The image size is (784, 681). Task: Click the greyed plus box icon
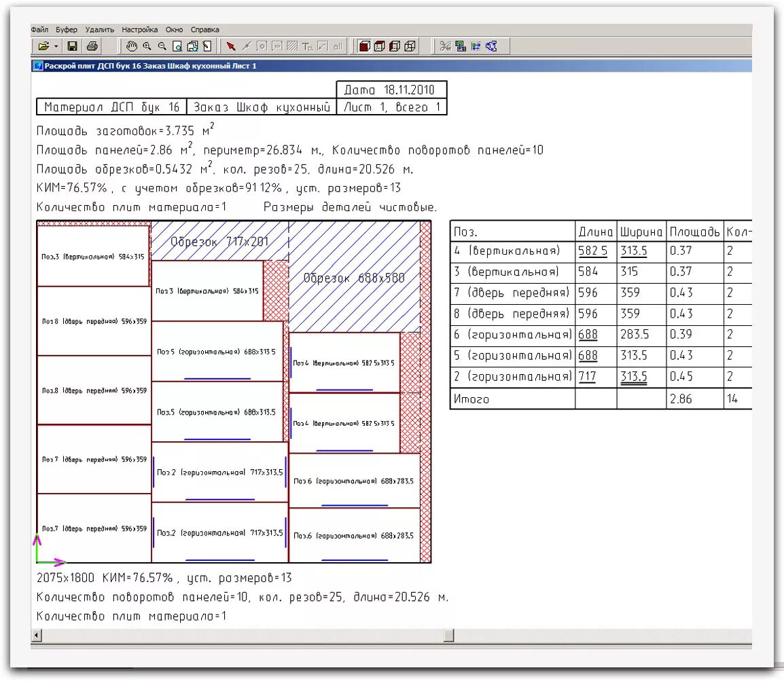(x=262, y=46)
